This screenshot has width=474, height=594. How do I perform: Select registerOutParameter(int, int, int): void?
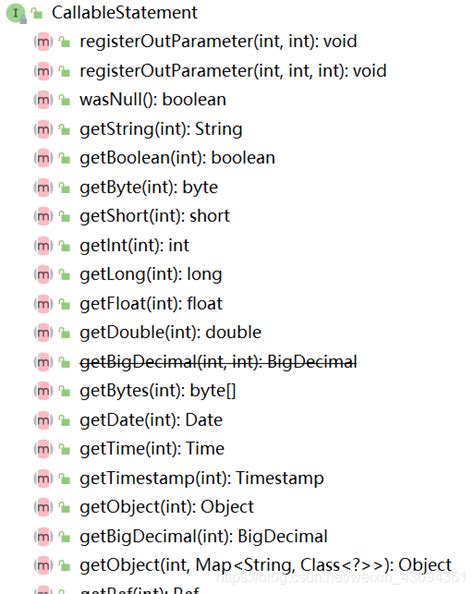tap(233, 71)
